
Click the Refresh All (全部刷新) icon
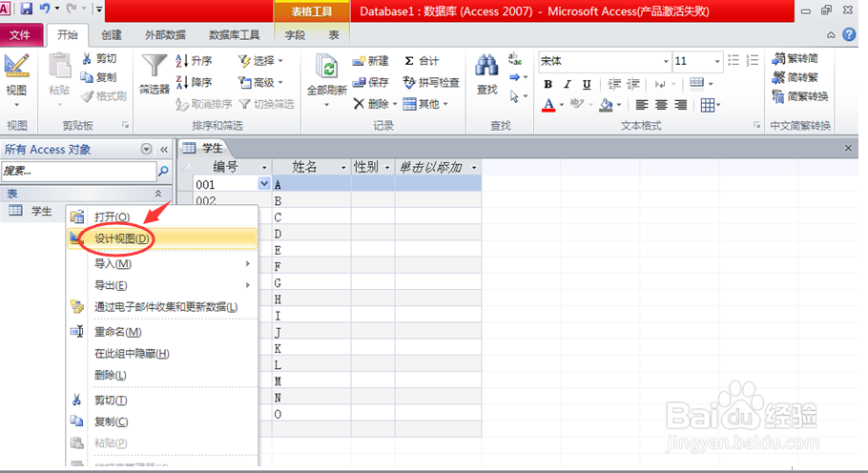tap(326, 67)
